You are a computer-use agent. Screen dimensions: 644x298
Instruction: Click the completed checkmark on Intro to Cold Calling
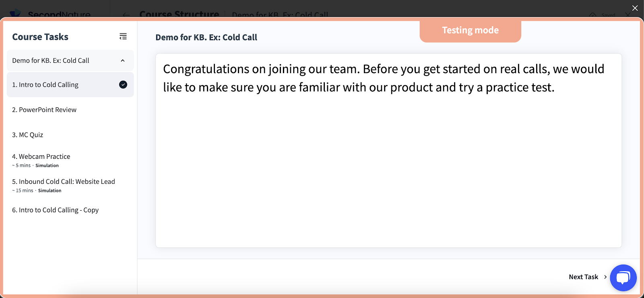point(123,84)
